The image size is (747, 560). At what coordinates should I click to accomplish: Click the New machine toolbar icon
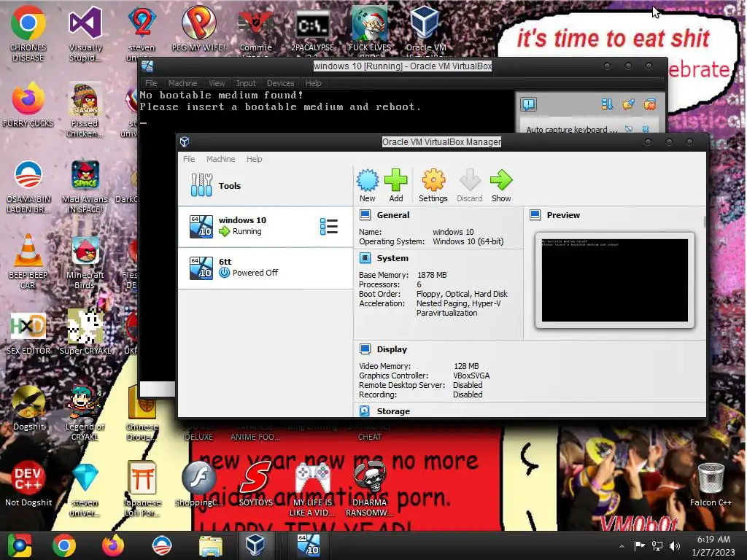368,185
